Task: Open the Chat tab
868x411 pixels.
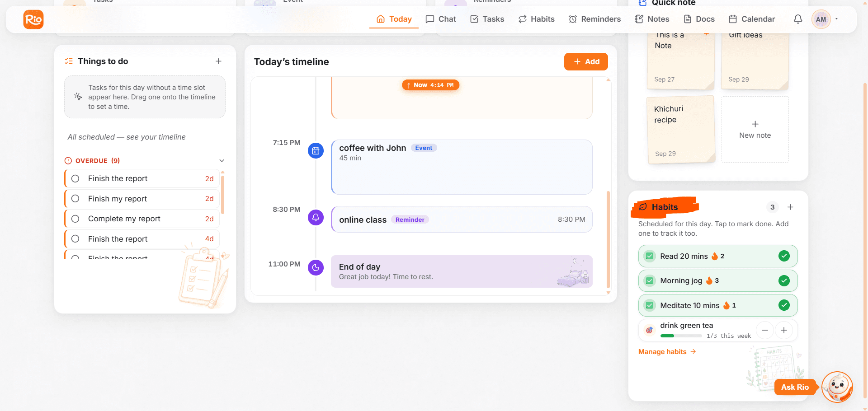Action: click(441, 19)
